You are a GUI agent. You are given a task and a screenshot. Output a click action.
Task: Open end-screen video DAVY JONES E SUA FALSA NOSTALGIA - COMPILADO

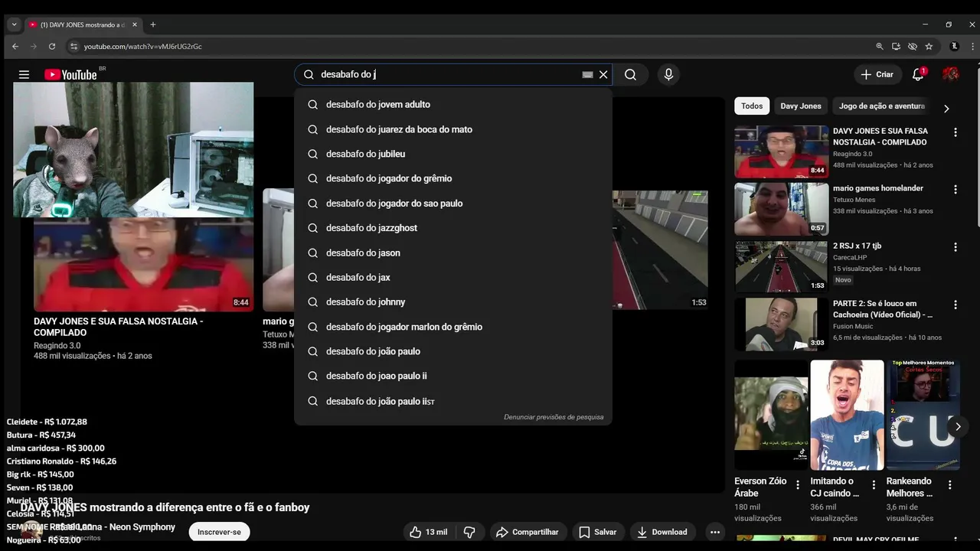pos(143,264)
